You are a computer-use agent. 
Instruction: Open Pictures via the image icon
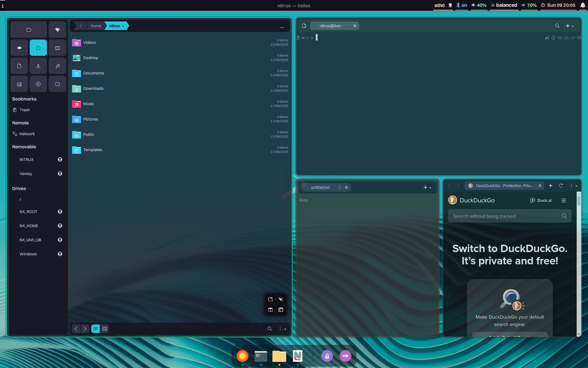pos(19,84)
